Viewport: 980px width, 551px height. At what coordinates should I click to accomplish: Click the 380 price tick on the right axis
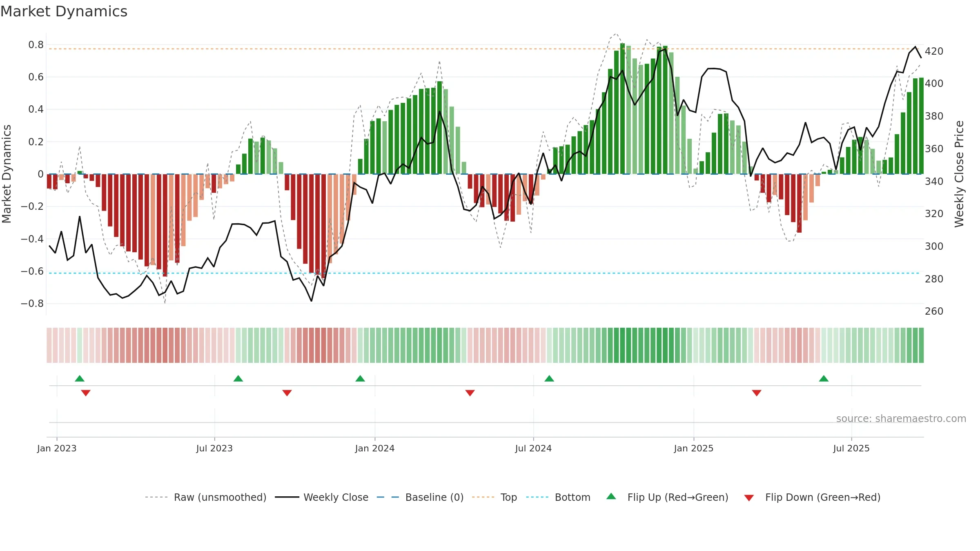pyautogui.click(x=934, y=116)
